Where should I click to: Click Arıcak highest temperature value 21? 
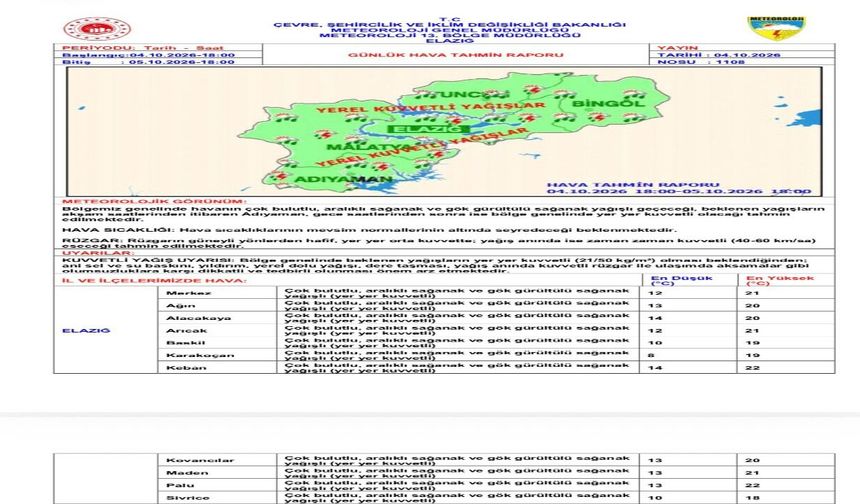tap(752, 331)
